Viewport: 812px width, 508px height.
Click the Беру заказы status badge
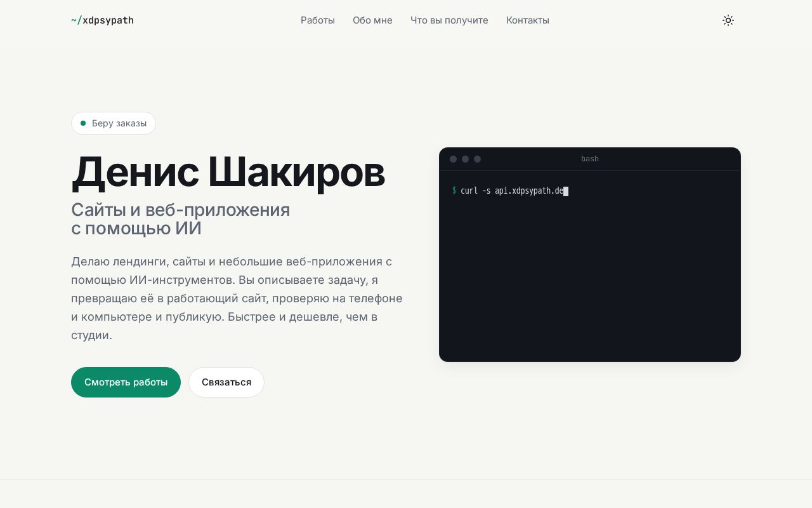114,123
